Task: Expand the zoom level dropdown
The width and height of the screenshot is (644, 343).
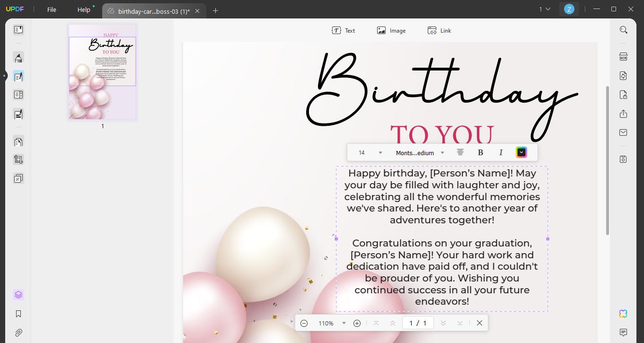Action: tap(344, 323)
